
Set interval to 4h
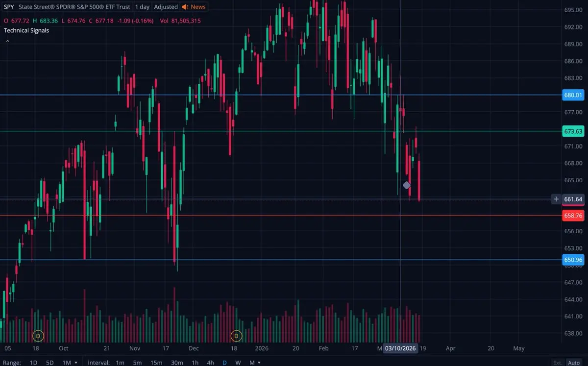211,363
